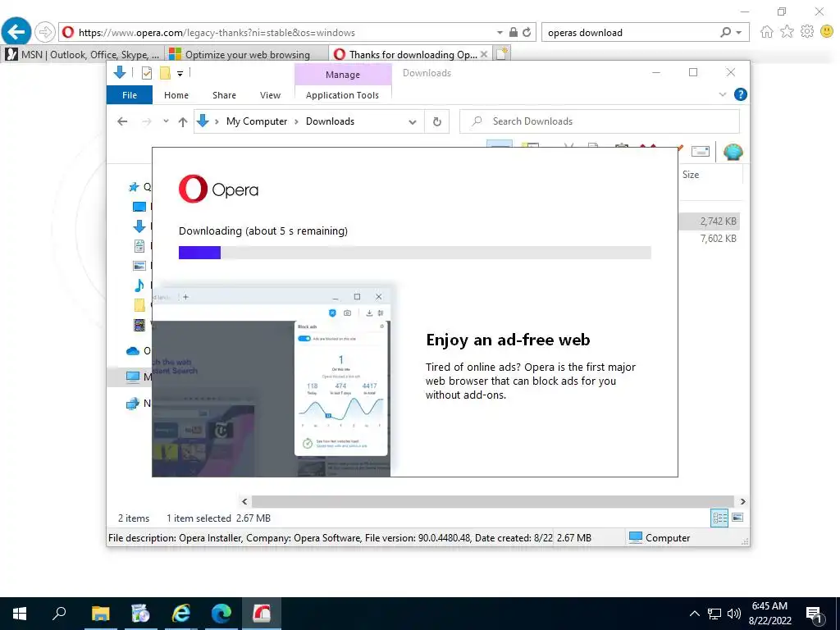
Task: Click the Opera download progress bar
Action: click(x=414, y=253)
